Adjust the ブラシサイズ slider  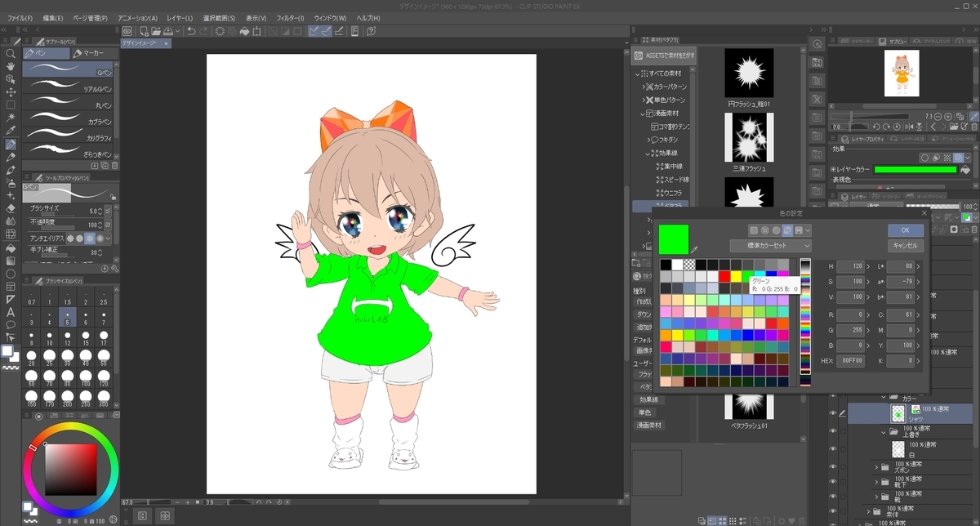click(57, 214)
